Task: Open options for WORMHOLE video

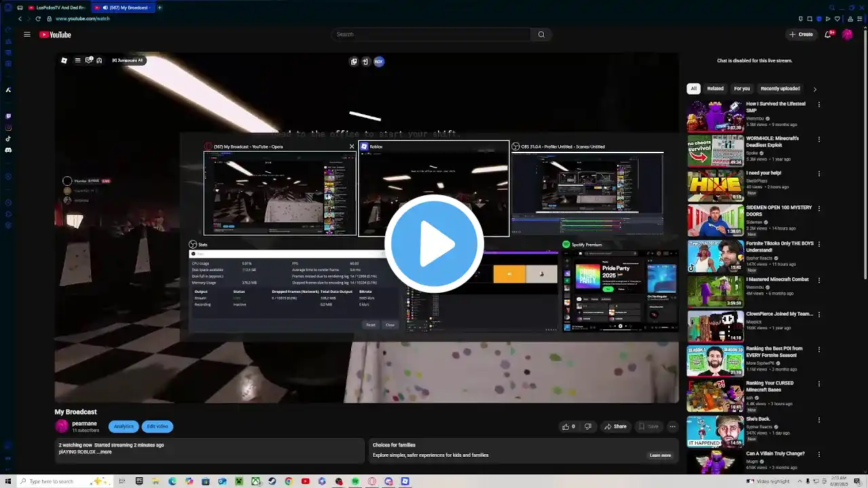Action: click(x=819, y=139)
